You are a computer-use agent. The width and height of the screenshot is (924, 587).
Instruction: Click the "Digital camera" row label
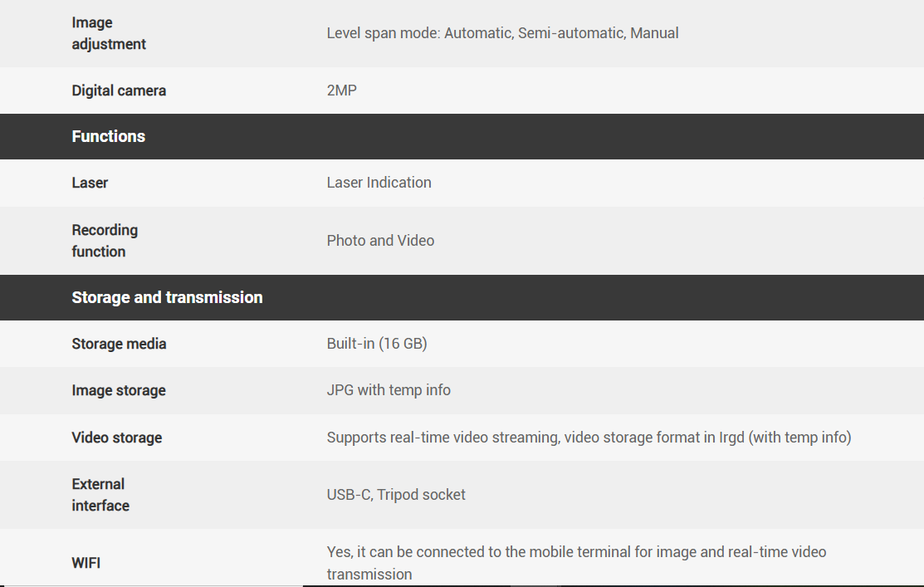click(119, 90)
